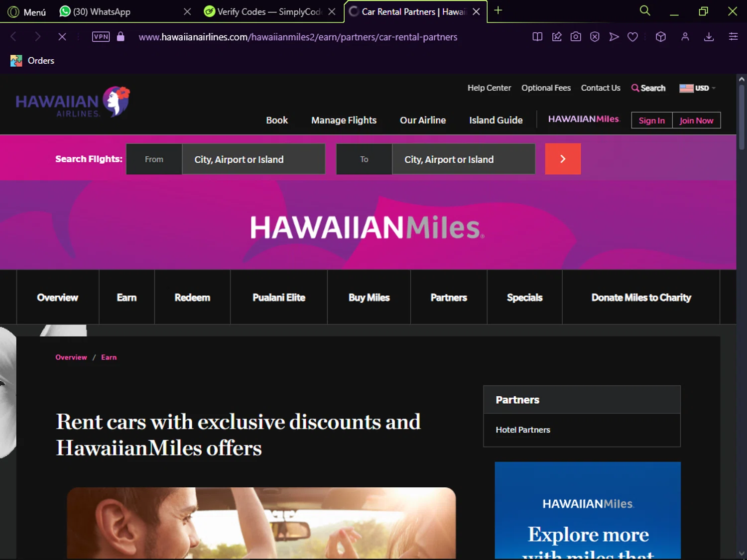Open HawaiianMiles in the top navigation
Viewport: 747px width, 560px height.
tap(584, 119)
